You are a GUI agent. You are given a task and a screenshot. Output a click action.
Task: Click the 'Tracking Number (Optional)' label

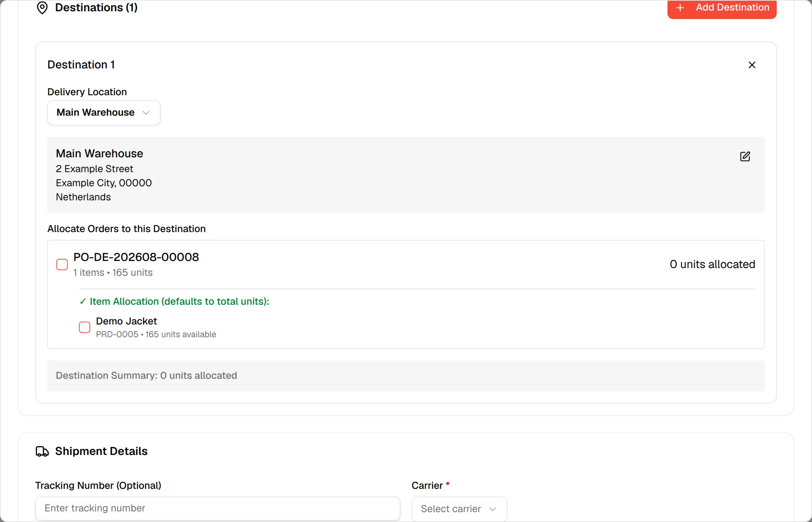click(98, 486)
